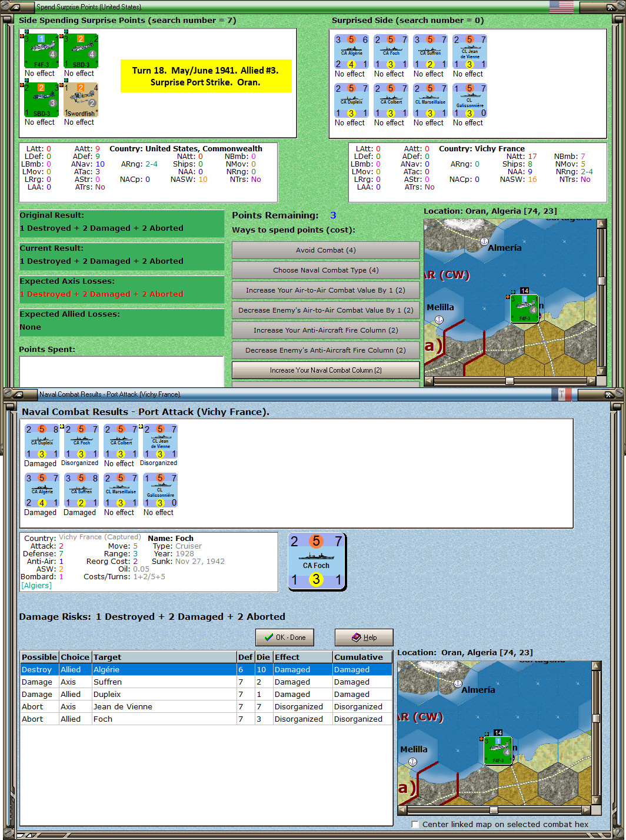This screenshot has height=840, width=626.
Task: Click vertical scrollbar thumb of Spend Surprise Points map
Action: [601, 281]
